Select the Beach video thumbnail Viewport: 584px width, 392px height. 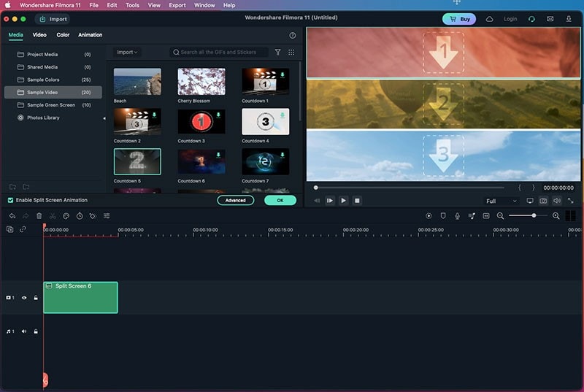tap(137, 82)
